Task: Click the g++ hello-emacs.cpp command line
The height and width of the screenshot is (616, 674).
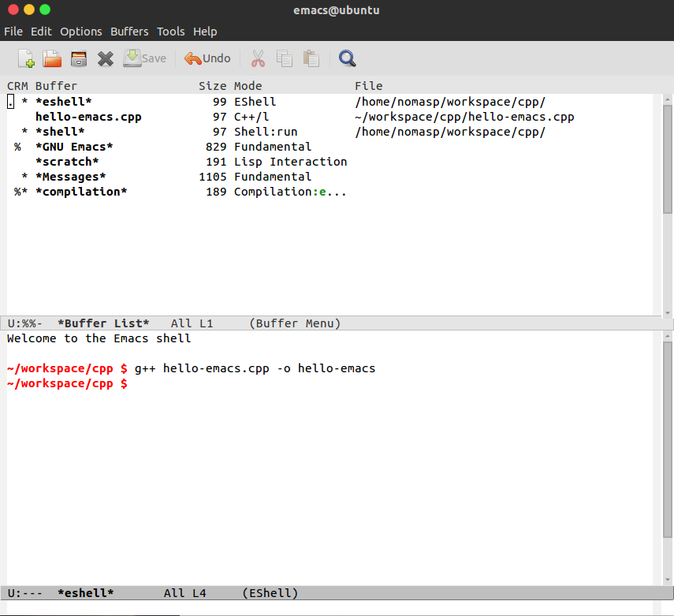Action: coord(255,368)
